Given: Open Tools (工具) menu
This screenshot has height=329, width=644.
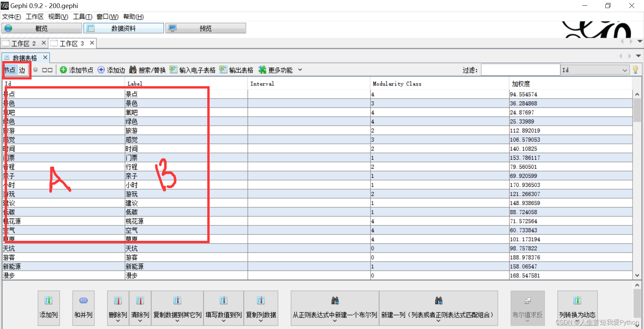Looking at the screenshot, I should [x=83, y=17].
